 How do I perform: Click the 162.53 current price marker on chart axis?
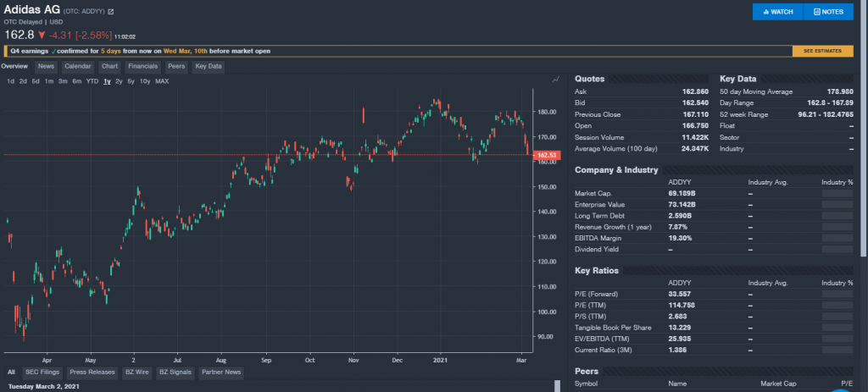pos(547,156)
